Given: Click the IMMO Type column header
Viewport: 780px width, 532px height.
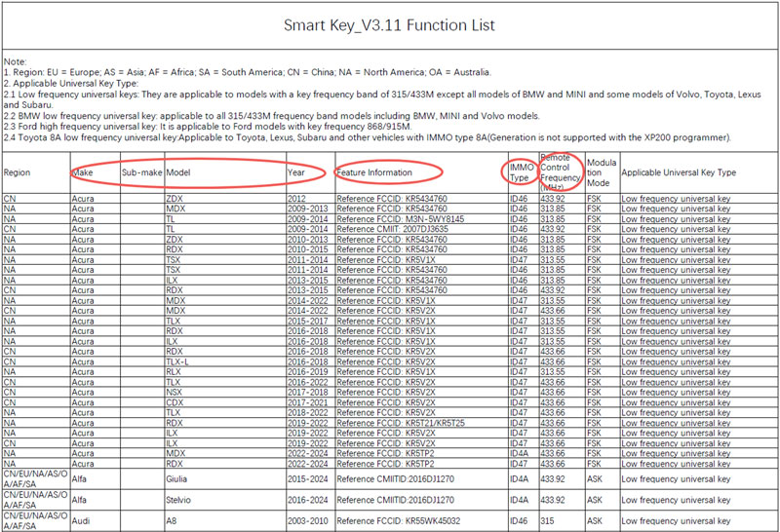Looking at the screenshot, I should (522, 172).
